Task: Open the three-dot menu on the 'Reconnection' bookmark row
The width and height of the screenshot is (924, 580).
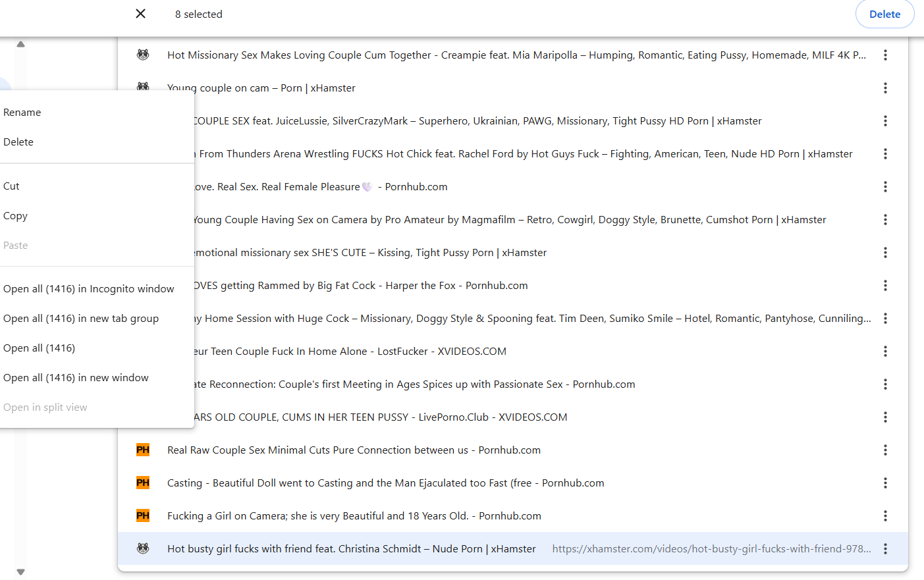Action: 885,384
